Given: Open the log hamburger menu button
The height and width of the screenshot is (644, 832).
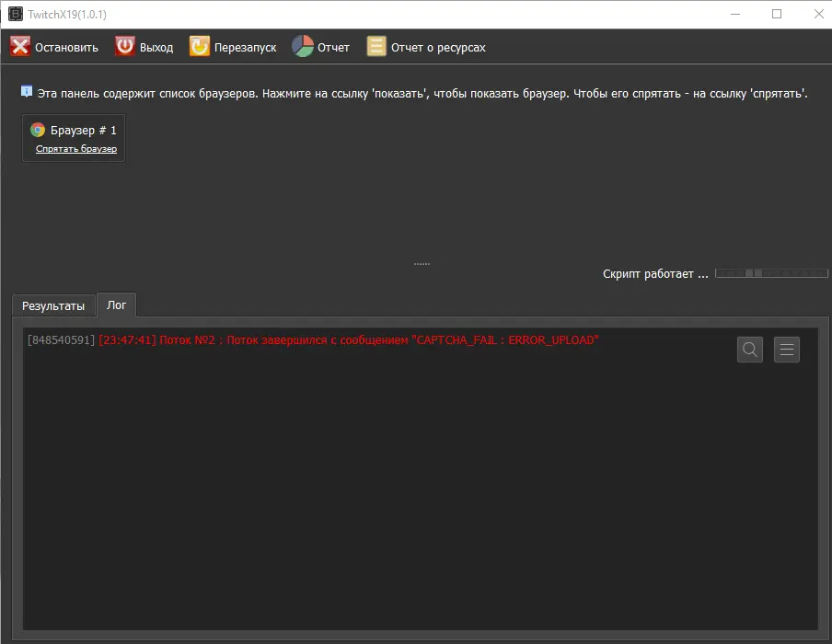Looking at the screenshot, I should click(x=786, y=350).
